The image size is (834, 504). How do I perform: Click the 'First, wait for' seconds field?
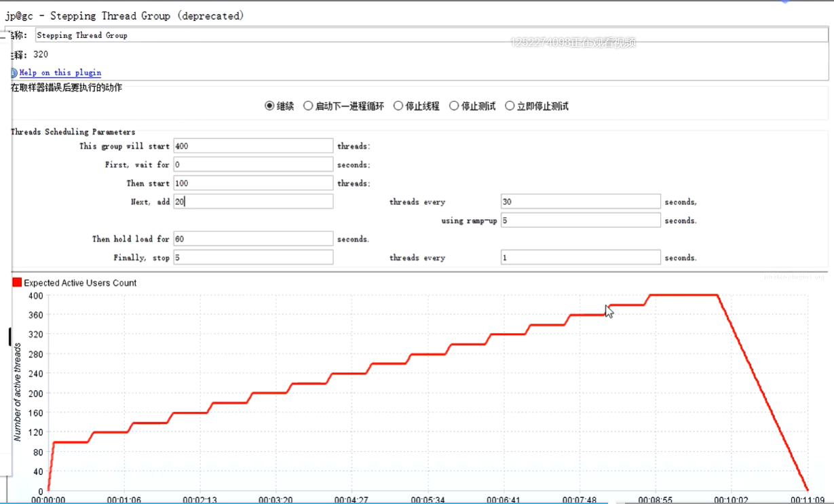[253, 165]
